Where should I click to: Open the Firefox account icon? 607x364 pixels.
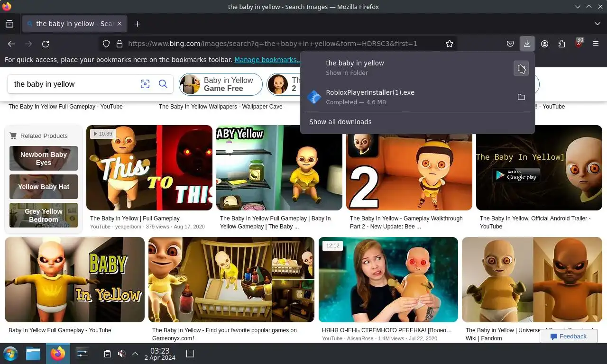(544, 44)
